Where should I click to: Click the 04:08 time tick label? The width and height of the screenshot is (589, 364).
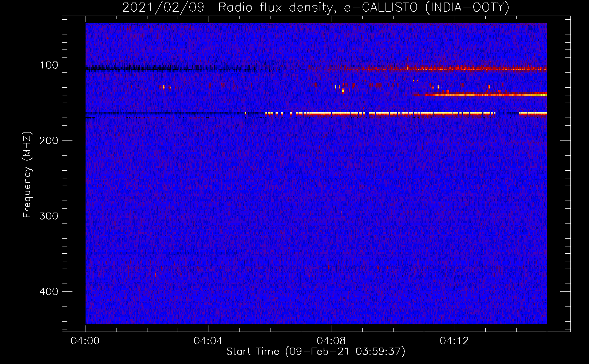tap(331, 341)
